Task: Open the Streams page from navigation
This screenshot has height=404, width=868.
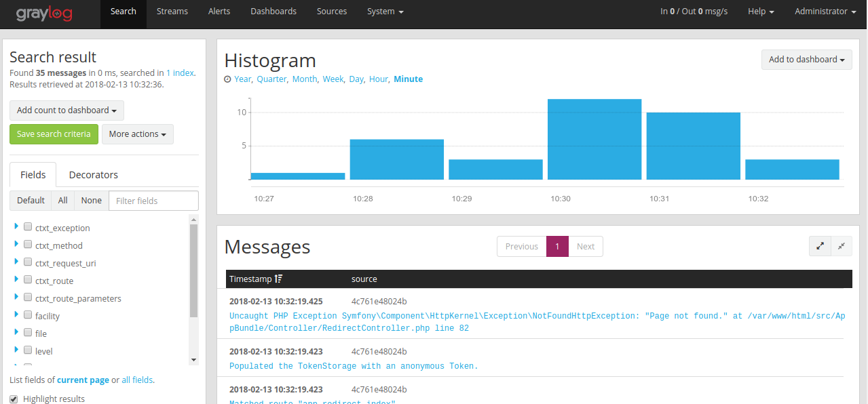Action: [x=172, y=11]
